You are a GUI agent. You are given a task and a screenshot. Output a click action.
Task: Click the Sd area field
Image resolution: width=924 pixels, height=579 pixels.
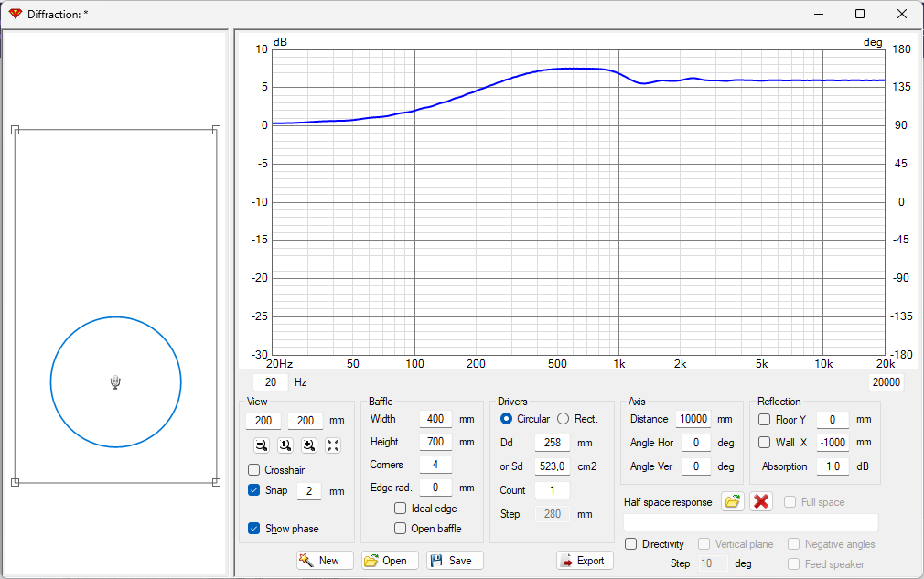553,466
